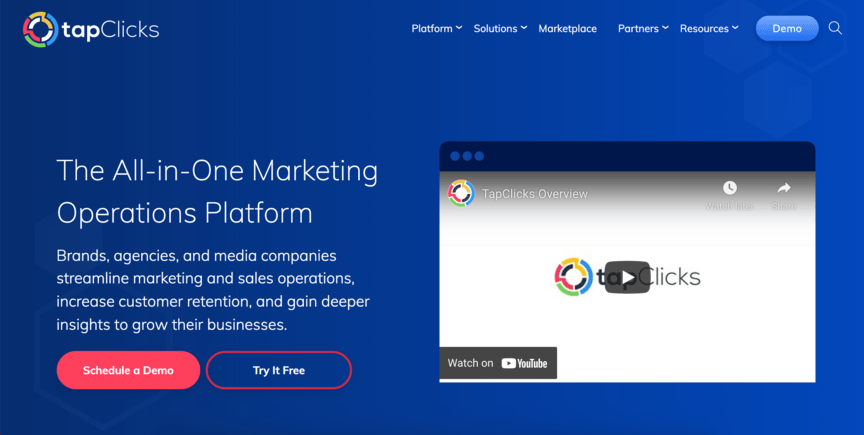
Task: Click the Share arrow icon on video
Action: coord(784,188)
